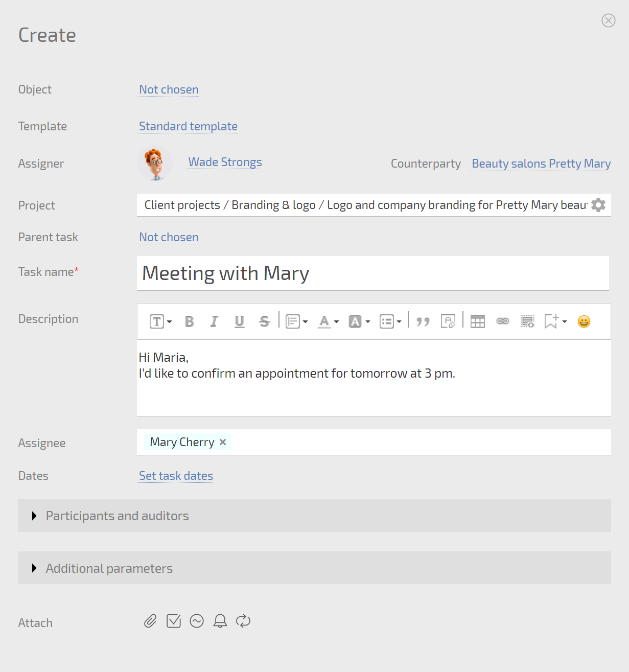Screen dimensions: 629x672
Task: Open the emoji picker smiley icon
Action: pyautogui.click(x=584, y=321)
